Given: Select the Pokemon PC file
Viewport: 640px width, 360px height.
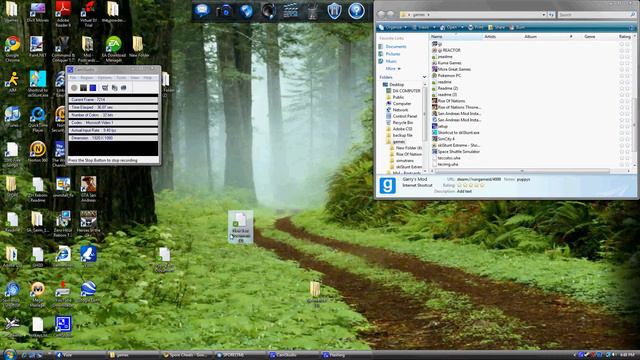Looking at the screenshot, I should pyautogui.click(x=449, y=76).
